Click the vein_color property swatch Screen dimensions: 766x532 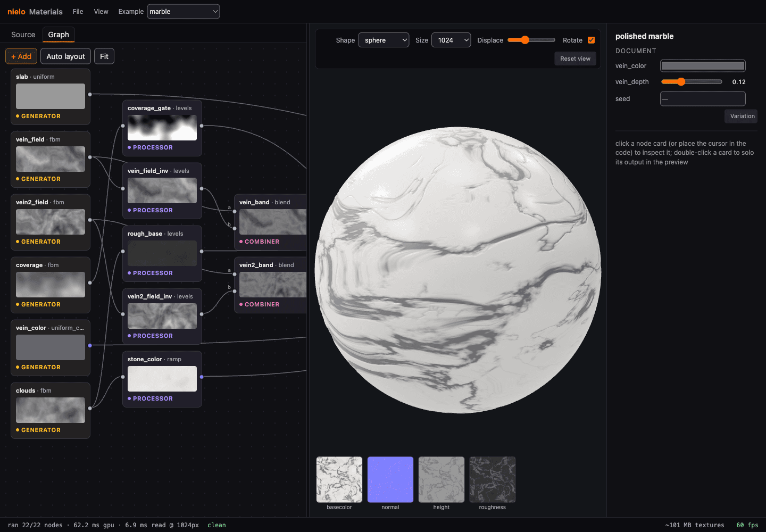703,65
